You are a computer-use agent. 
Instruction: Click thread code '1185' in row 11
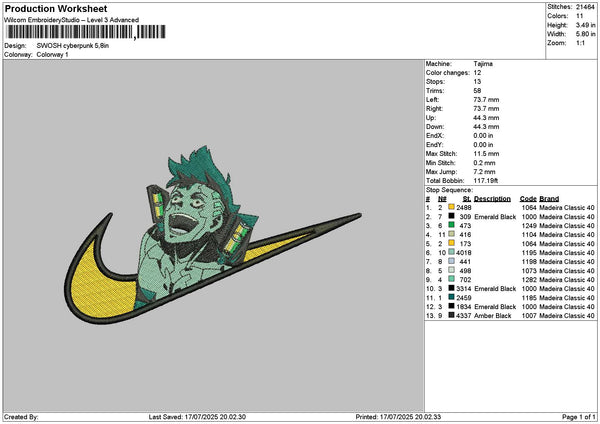tap(529, 297)
